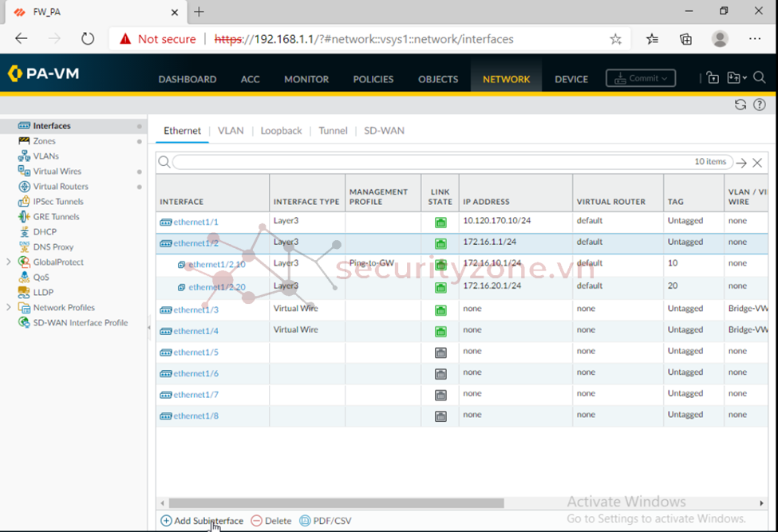This screenshot has height=532, width=778.
Task: Click the VLANs sidebar icon
Action: tap(24, 156)
